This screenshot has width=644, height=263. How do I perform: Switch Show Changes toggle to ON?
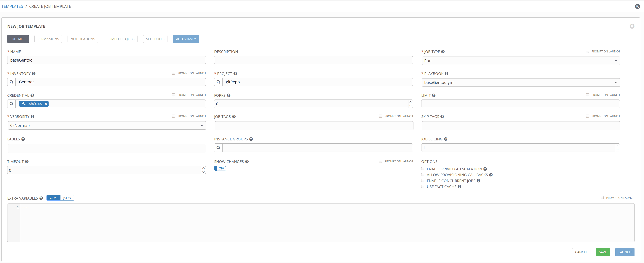click(220, 168)
